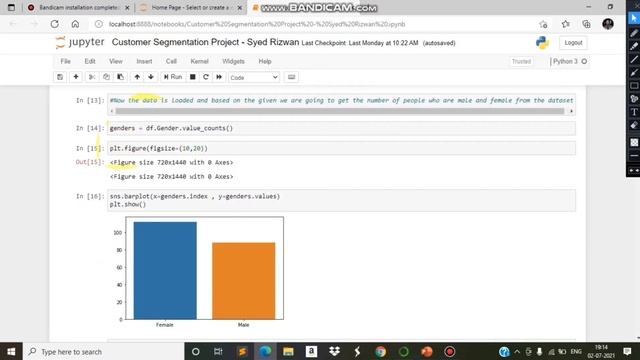Open Dropbox from the taskbar
This screenshot has width=640, height=360.
click(334, 351)
